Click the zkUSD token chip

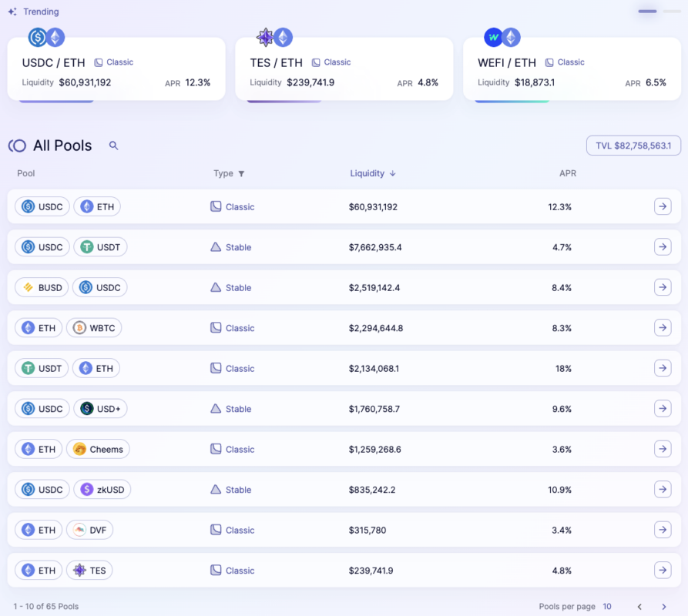pos(102,490)
